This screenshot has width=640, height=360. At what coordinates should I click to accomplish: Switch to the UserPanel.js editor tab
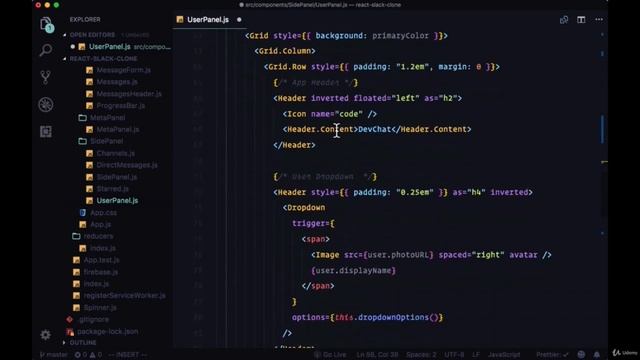coord(208,20)
